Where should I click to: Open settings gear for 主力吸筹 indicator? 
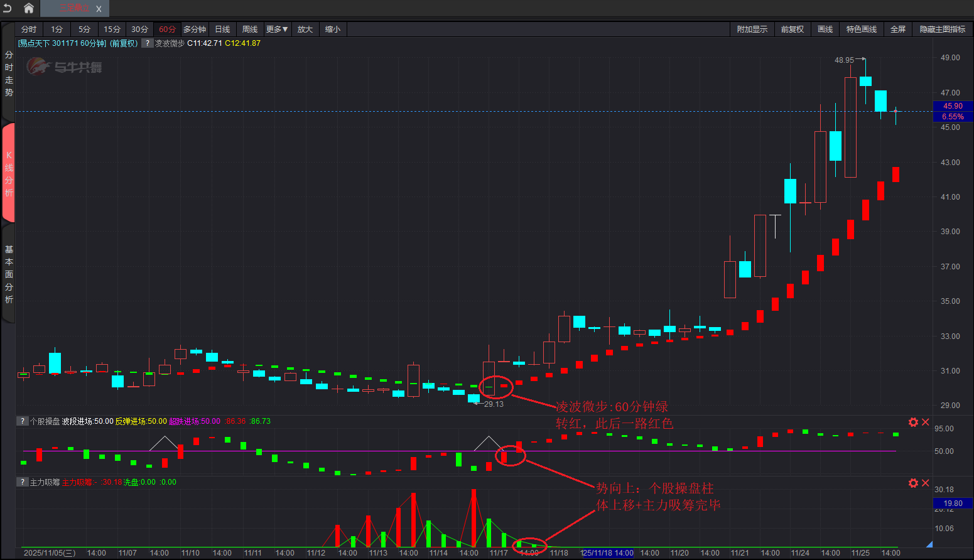tap(913, 483)
